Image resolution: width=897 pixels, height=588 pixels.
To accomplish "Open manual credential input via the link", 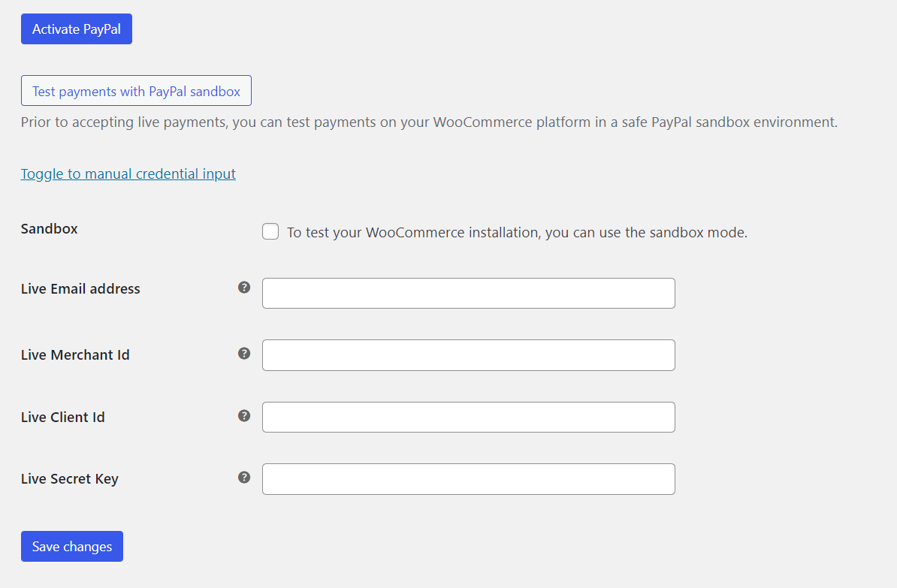I will (x=128, y=173).
